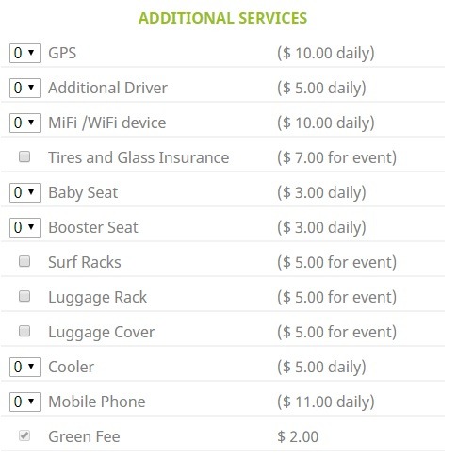Click the Additional Services heading
457x476 pixels.
tap(222, 18)
